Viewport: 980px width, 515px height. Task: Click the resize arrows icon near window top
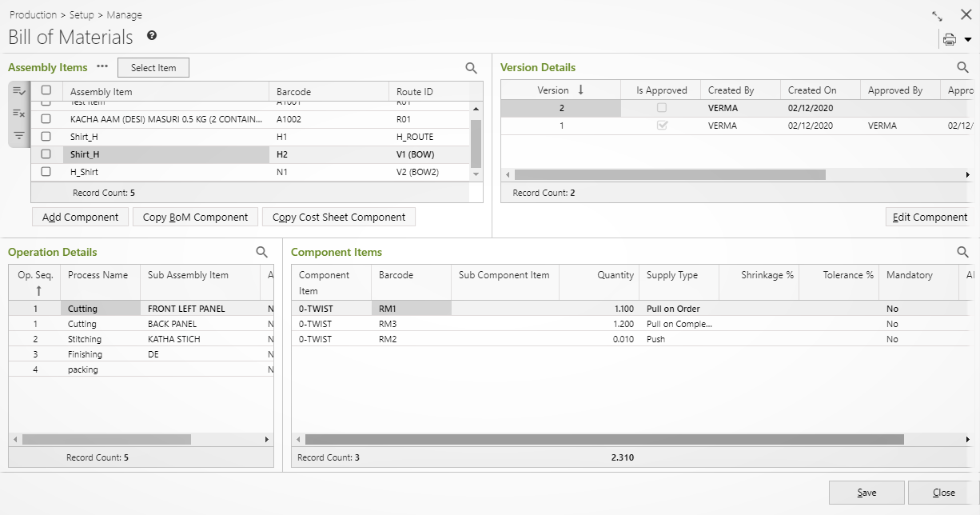point(937,14)
